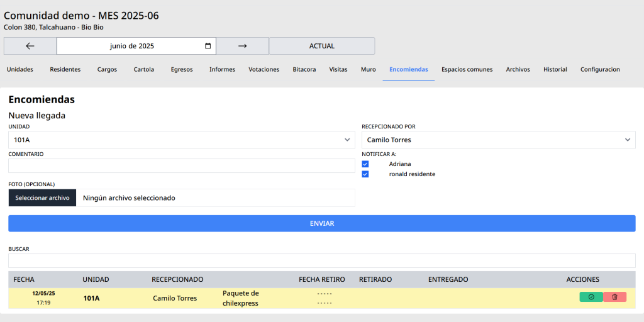Uncheck the Adriana notification checkbox
The height and width of the screenshot is (322, 644).
point(365,164)
